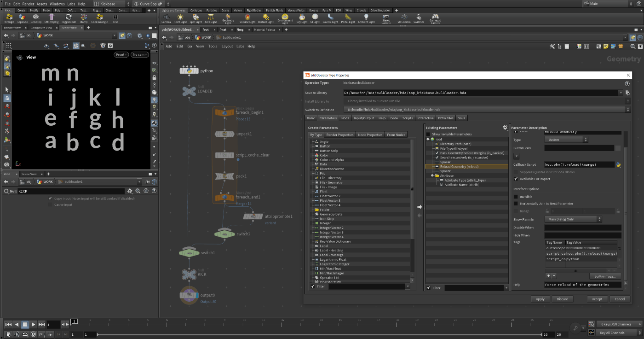Open the Save to Library path dropdown

(x=621, y=93)
